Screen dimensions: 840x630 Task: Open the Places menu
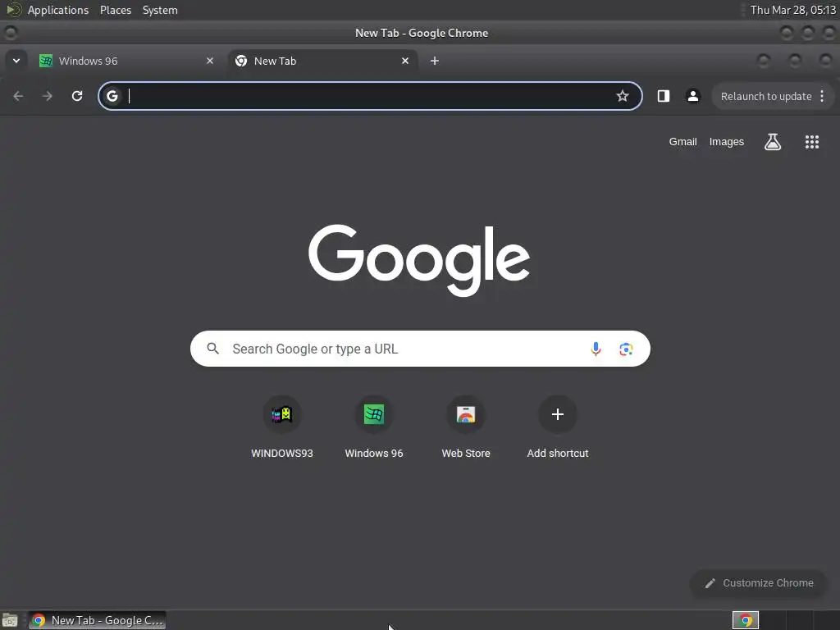coord(115,10)
